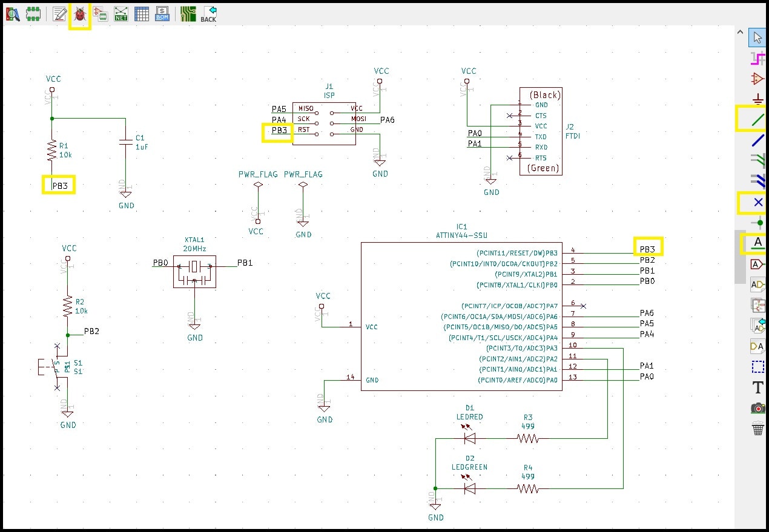Select the place junction tool
Viewport: 769px width, 532px height.
pos(757,223)
